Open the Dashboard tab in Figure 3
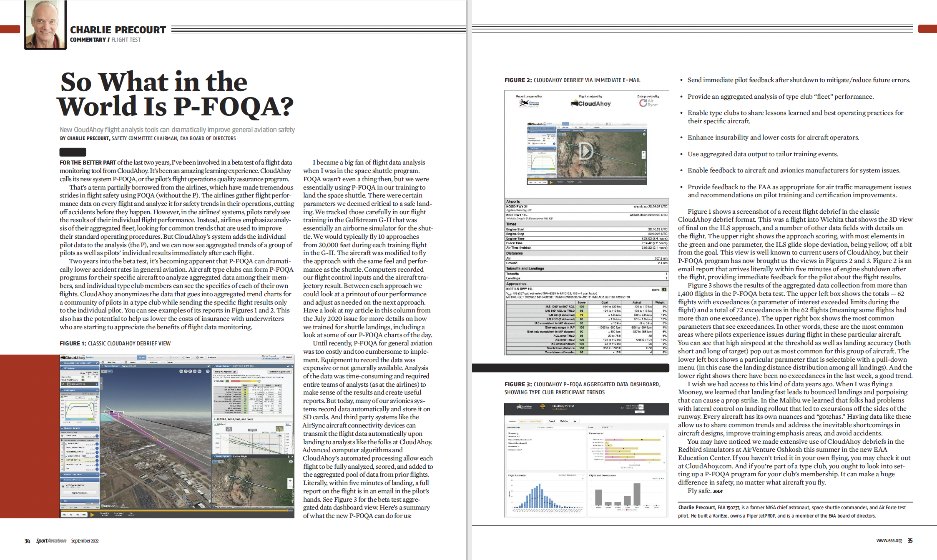The image size is (937, 560). [x=512, y=421]
